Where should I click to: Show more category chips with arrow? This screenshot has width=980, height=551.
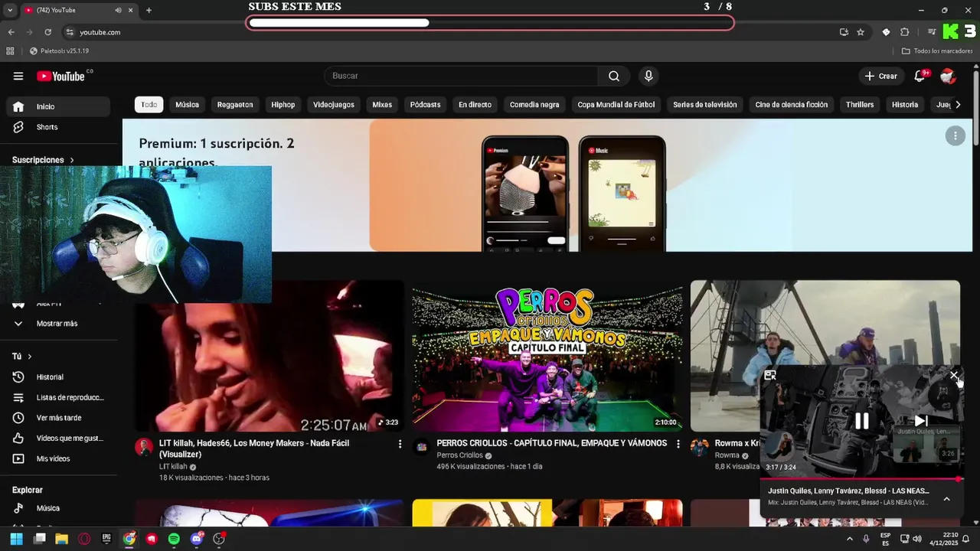click(x=957, y=105)
